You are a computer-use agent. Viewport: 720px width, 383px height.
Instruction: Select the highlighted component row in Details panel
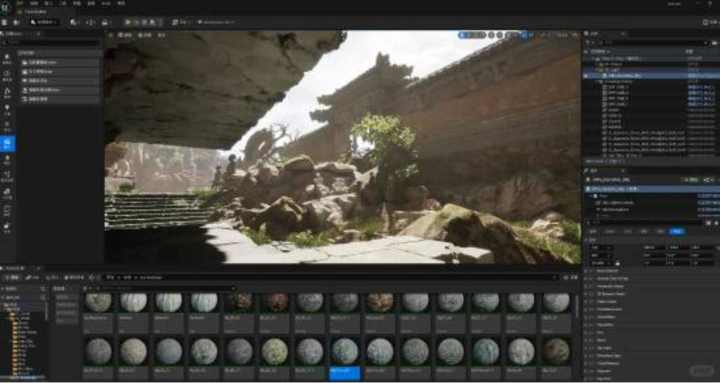tap(652, 189)
